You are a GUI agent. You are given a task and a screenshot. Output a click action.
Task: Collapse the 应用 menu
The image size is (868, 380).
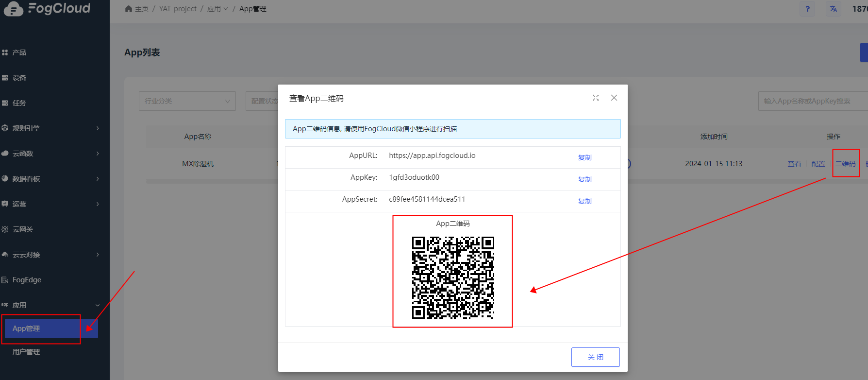(50, 305)
